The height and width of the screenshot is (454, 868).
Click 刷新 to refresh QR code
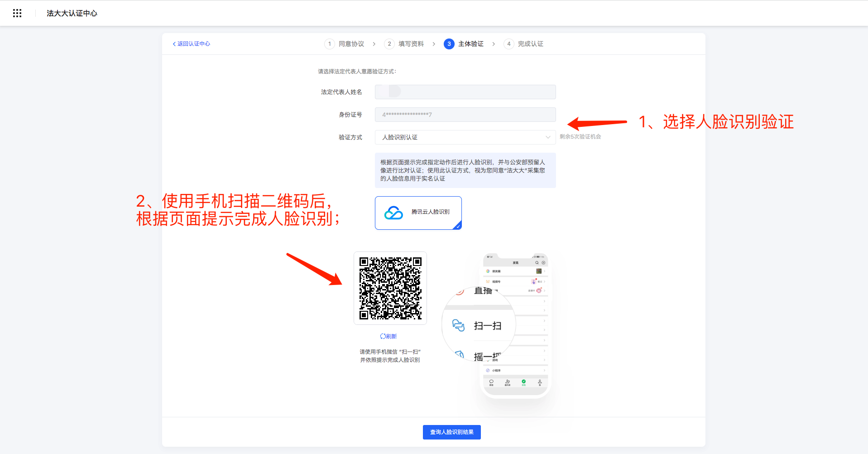click(388, 336)
